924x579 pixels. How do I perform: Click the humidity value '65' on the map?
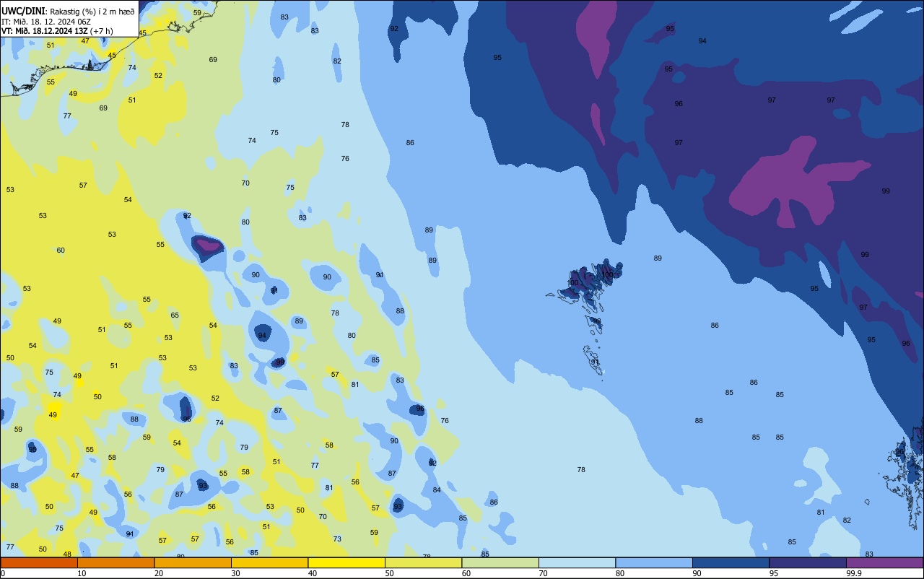[175, 315]
